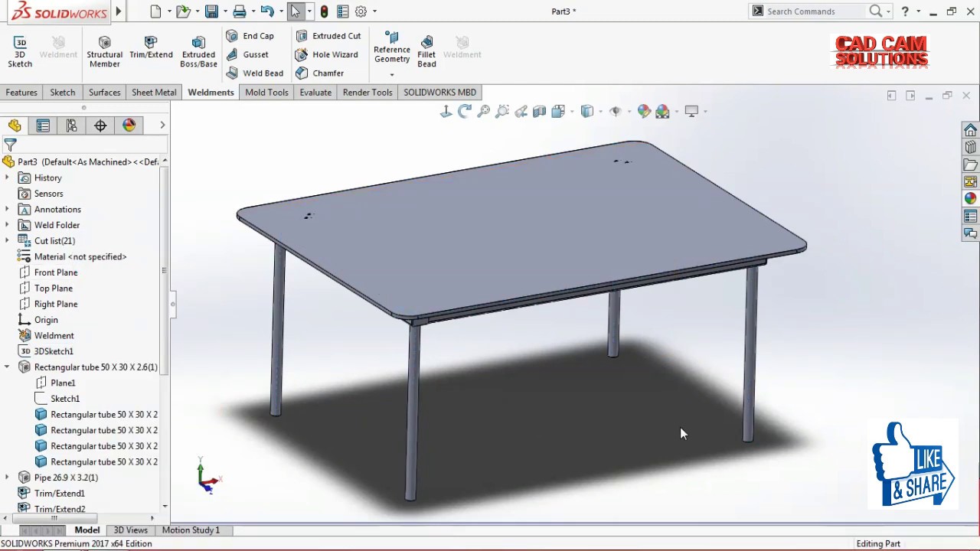Image resolution: width=980 pixels, height=551 pixels.
Task: Undo the last action
Action: pyautogui.click(x=266, y=11)
